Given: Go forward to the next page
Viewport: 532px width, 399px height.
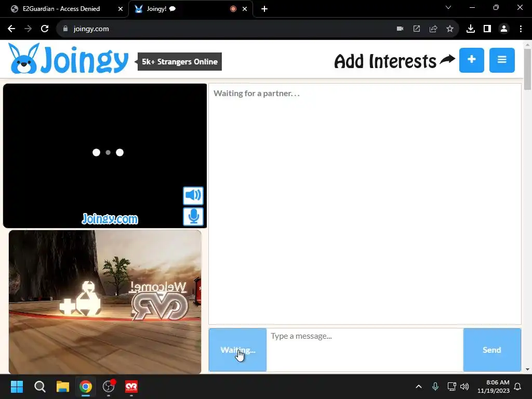Looking at the screenshot, I should pos(28,29).
